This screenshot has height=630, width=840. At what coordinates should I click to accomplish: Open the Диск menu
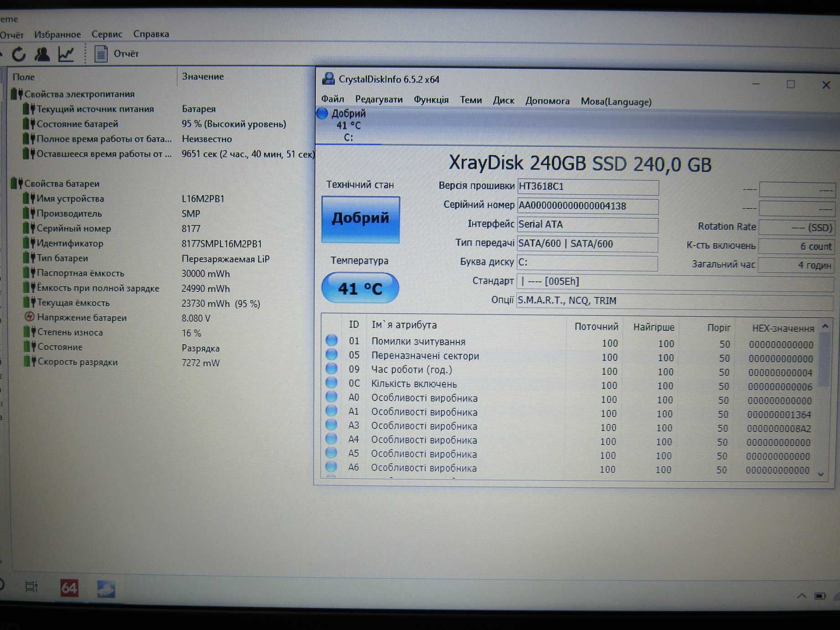[x=504, y=100]
